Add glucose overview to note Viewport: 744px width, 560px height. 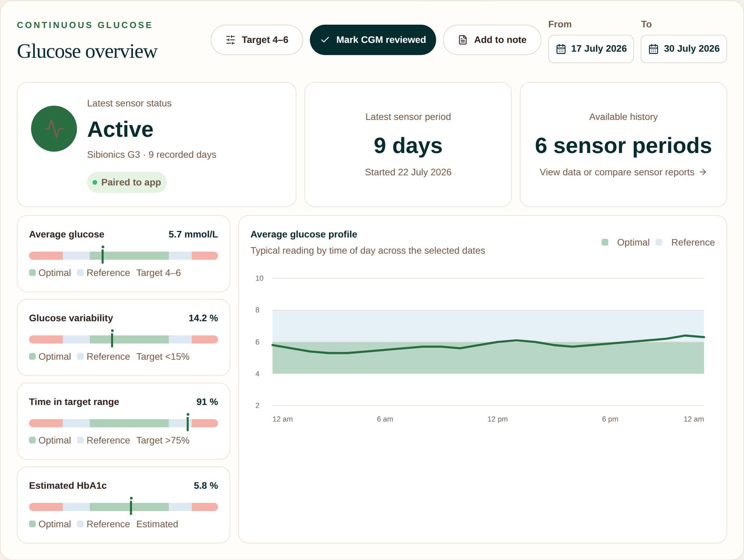[492, 40]
